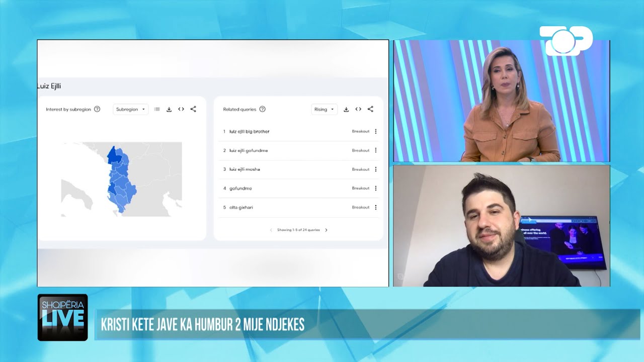This screenshot has width=644, height=362.
Task: Open more options for 'luiz ejlli gofundme'
Action: click(376, 150)
